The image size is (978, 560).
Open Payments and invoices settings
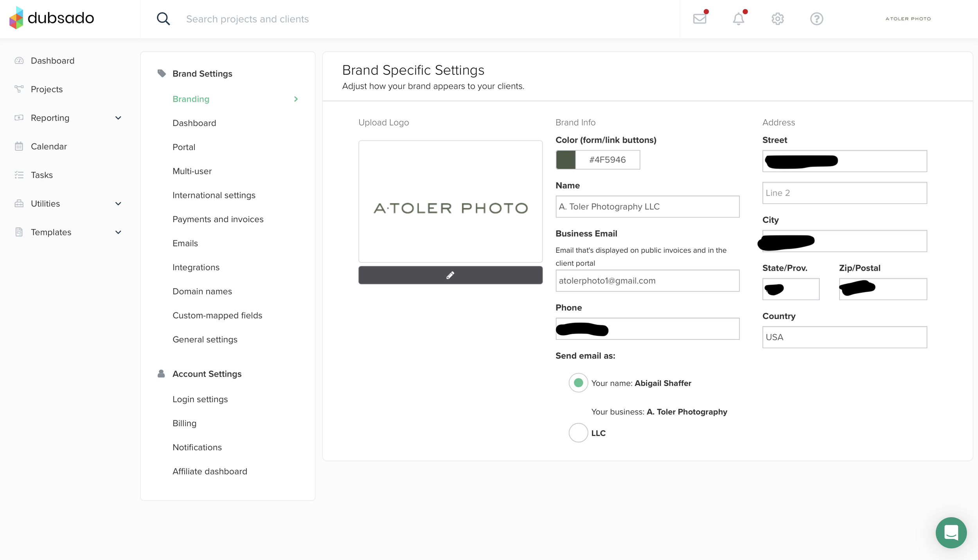click(218, 219)
